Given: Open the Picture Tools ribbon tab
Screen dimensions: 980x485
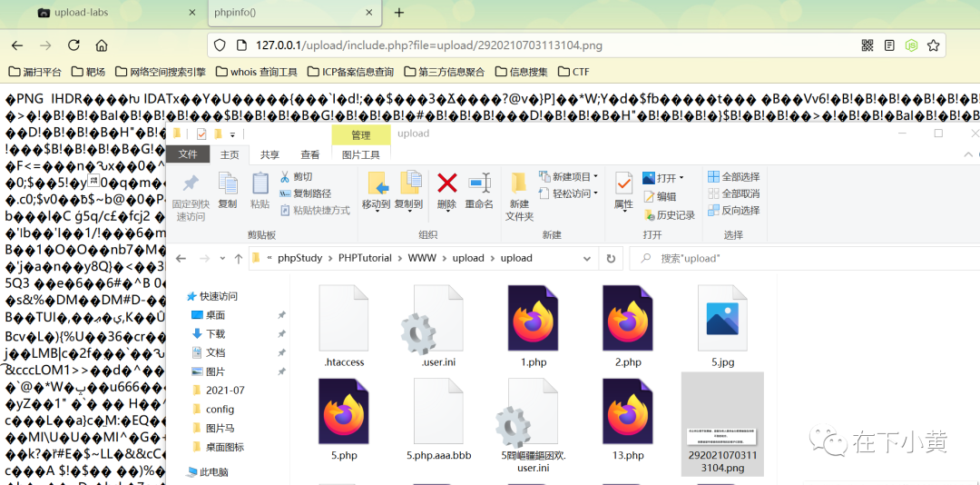Looking at the screenshot, I should pos(362,154).
